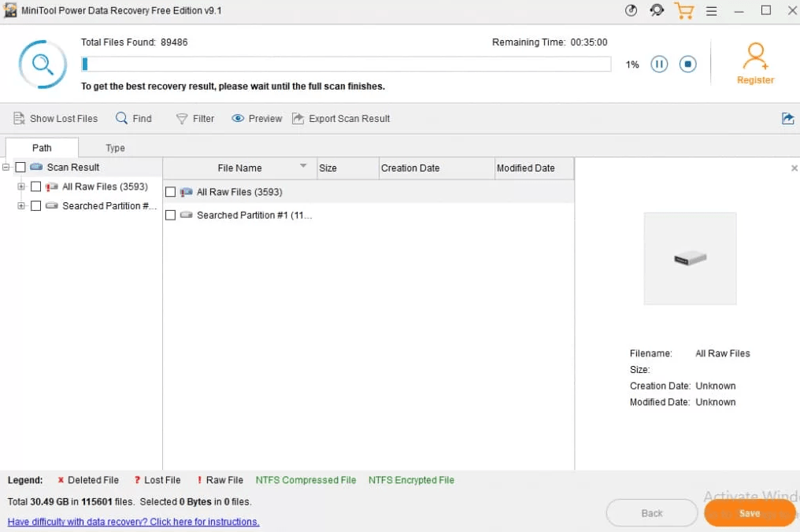Click NTFS Compressed File legend text
The width and height of the screenshot is (800, 532).
(x=306, y=481)
